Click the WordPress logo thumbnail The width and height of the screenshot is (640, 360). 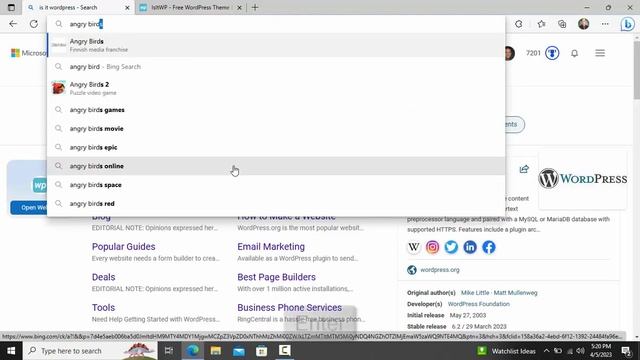[582, 179]
